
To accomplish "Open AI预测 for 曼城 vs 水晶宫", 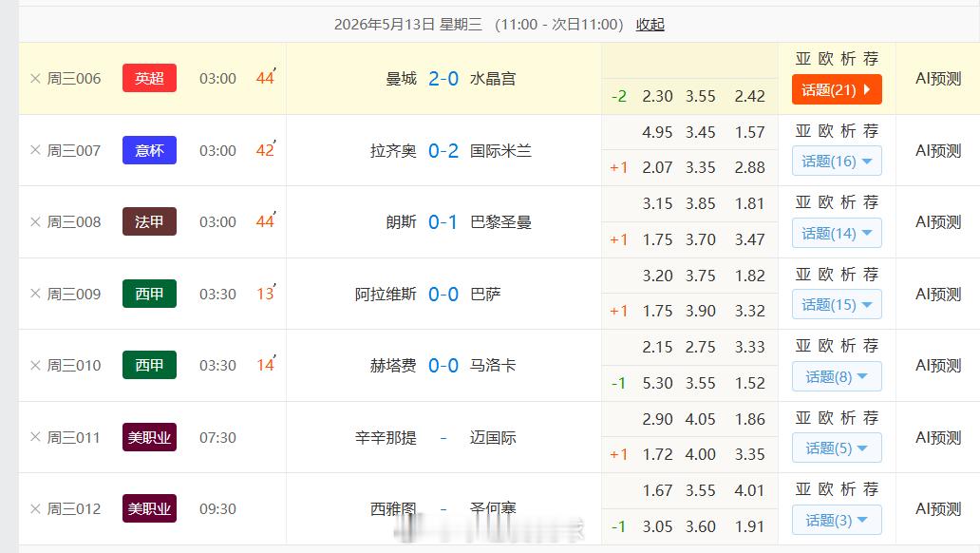I will [x=938, y=78].
